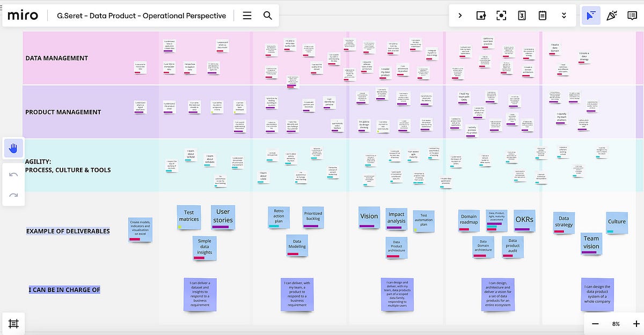
Task: Select the hand (pan) tool
Action: [x=13, y=148]
